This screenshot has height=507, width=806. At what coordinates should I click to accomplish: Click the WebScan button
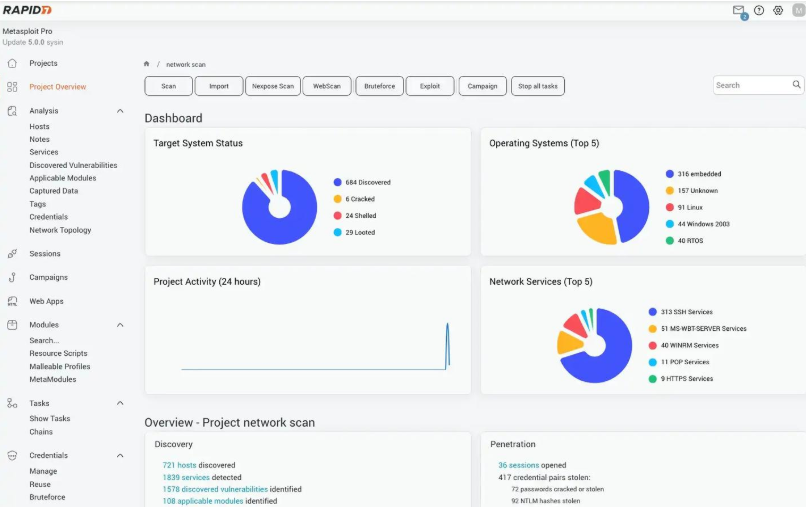point(327,86)
